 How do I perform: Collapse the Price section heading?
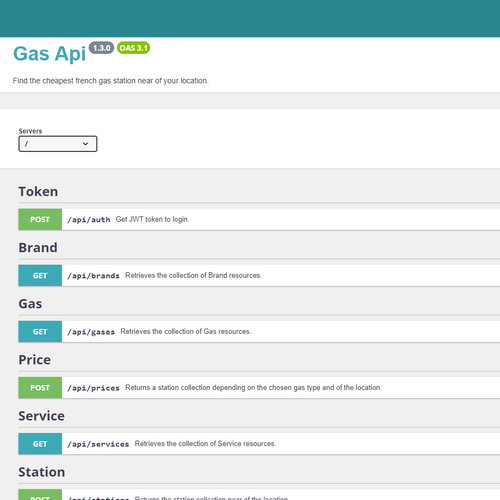pos(34,360)
